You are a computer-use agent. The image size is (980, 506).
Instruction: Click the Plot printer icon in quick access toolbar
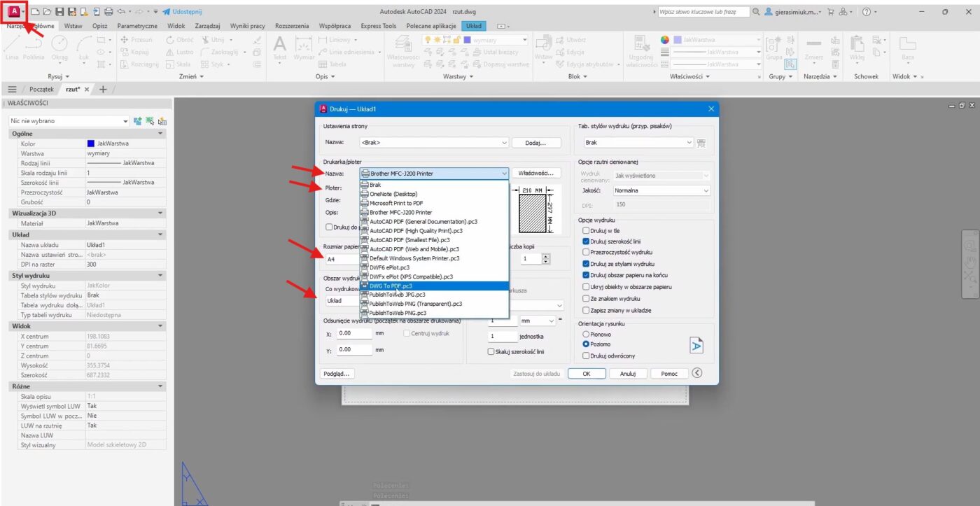pos(108,12)
